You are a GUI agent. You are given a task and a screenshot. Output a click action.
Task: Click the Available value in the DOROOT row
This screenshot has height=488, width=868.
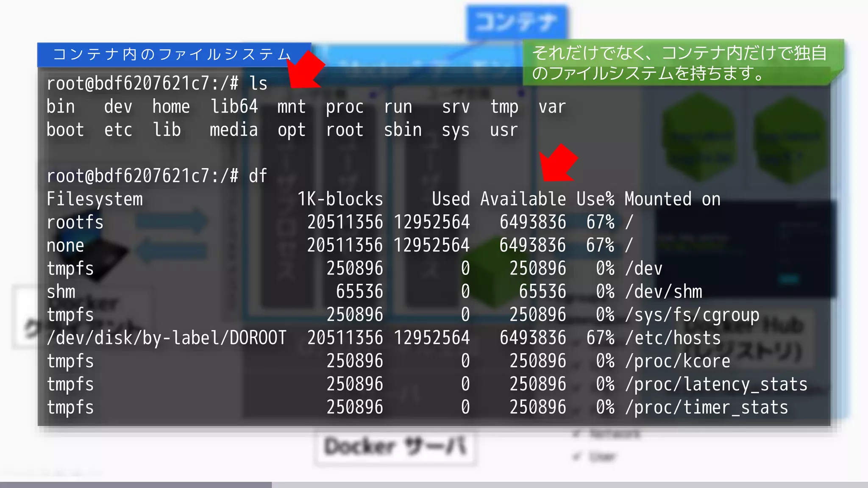(533, 338)
